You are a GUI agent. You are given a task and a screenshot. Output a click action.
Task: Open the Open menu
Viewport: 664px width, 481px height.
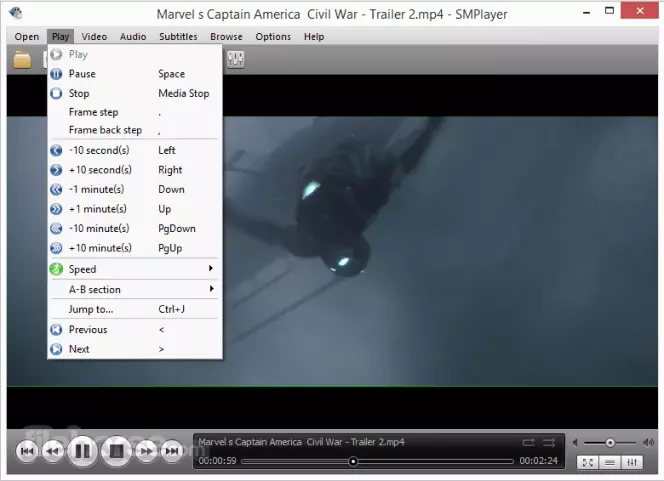[x=27, y=37]
